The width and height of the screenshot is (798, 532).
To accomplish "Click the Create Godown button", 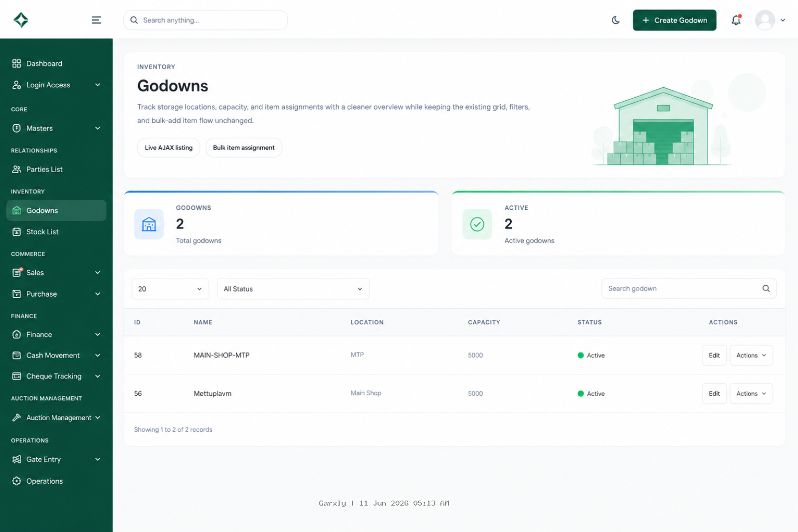I will (x=674, y=20).
